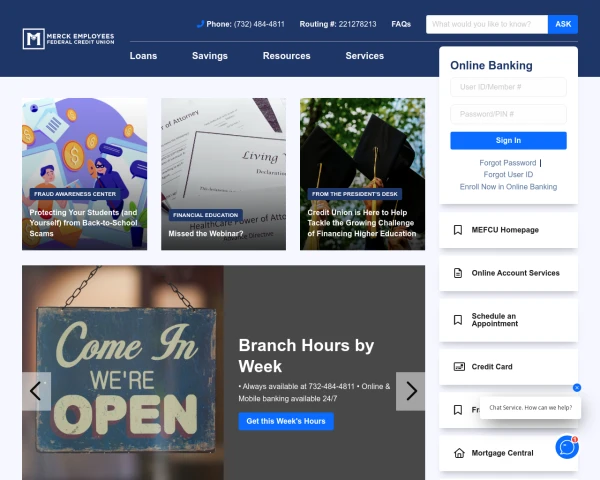
Task: Click the Branch Hours by Week heading
Action: point(306,356)
